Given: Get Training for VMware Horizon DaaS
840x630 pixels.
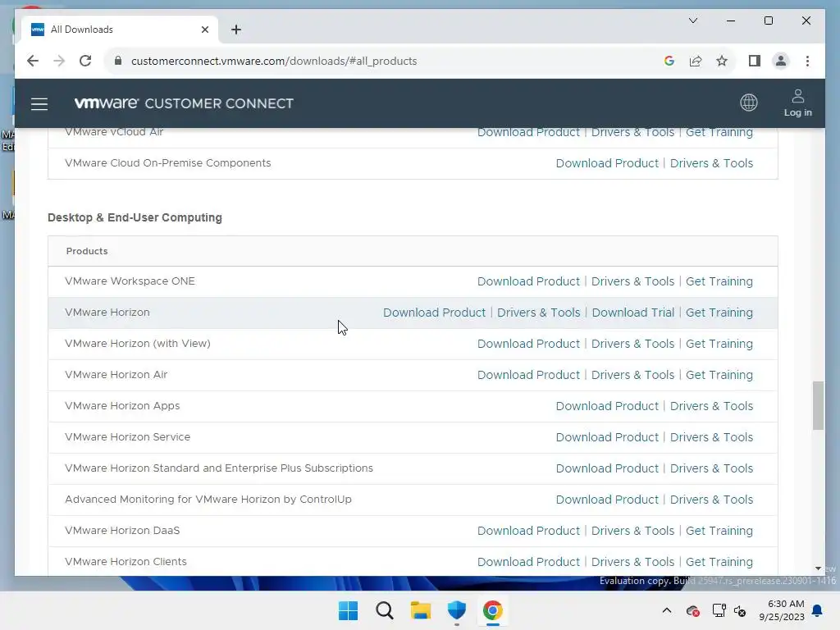Looking at the screenshot, I should coord(719,531).
